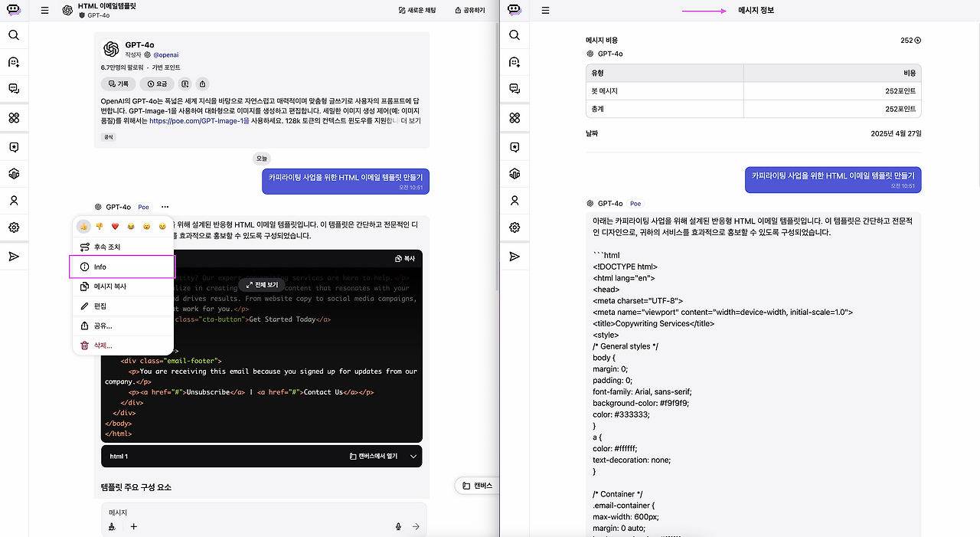Click share icon button on bot card
Screen dimensions: 980x537
[202, 83]
